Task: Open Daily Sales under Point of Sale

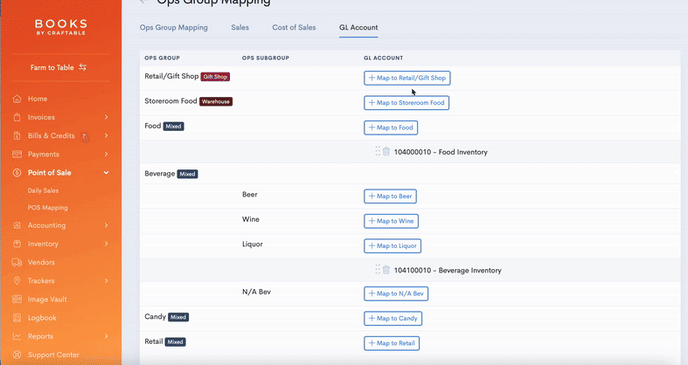Action: 43,190
